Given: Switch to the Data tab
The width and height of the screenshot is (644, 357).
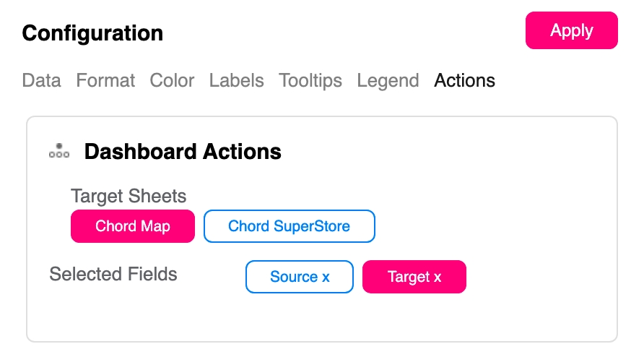Looking at the screenshot, I should pos(41,80).
